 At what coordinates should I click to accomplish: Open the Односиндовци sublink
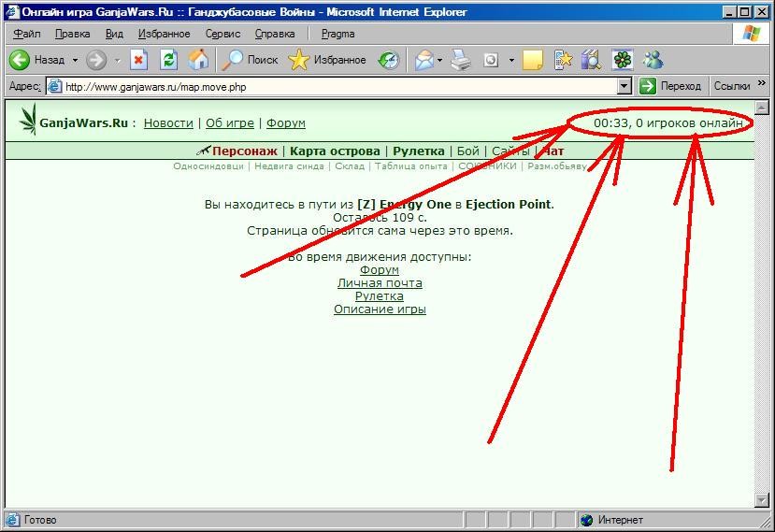click(208, 166)
